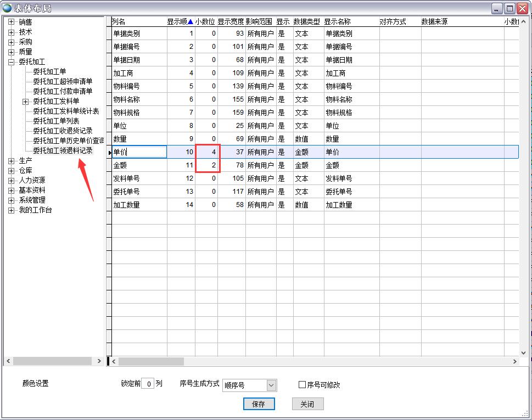The image size is (532, 420).
Task: Open the 序号生成方式 dropdown
Action: coord(271,385)
